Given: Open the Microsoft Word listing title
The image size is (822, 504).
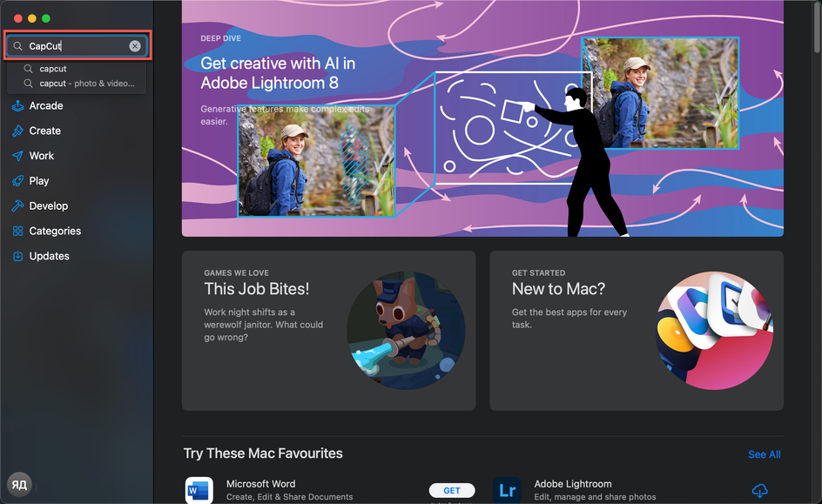Looking at the screenshot, I should (260, 484).
